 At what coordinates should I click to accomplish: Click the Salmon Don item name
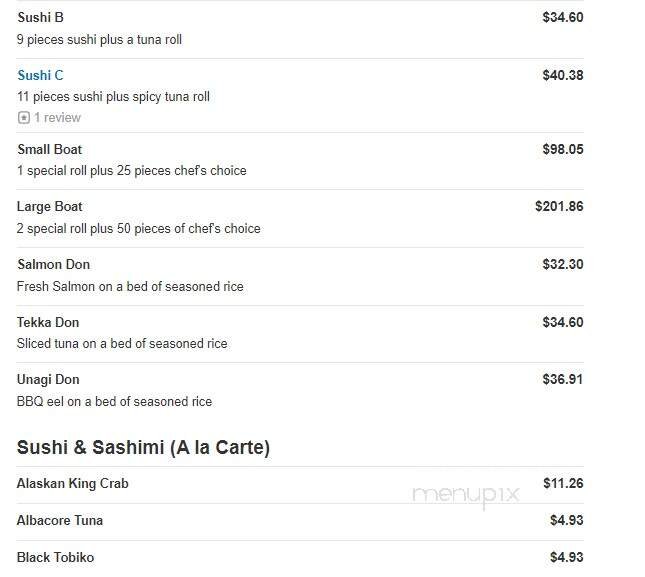tap(53, 264)
